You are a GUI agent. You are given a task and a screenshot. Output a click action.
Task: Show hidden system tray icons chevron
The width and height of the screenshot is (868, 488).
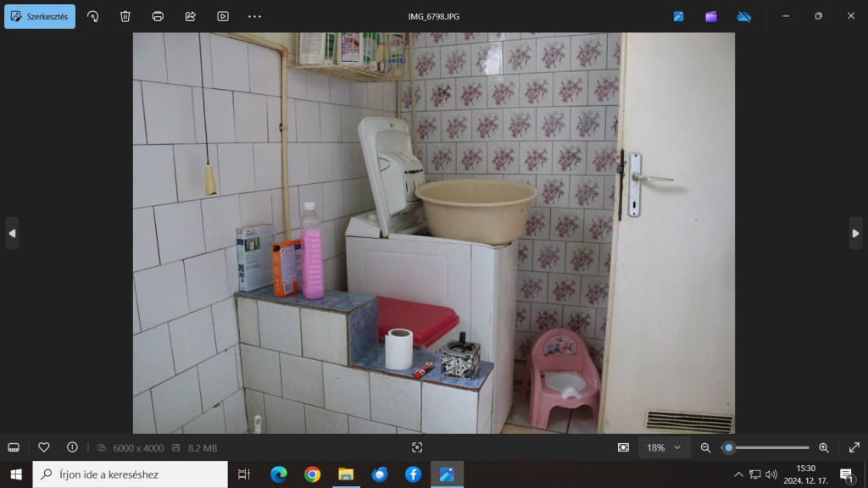pos(738,474)
